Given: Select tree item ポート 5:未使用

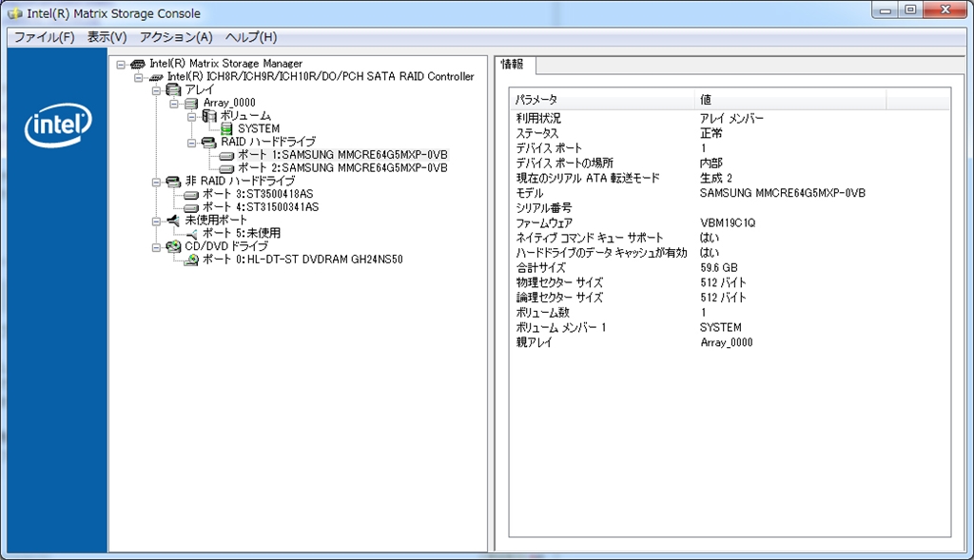Looking at the screenshot, I should (x=242, y=234).
